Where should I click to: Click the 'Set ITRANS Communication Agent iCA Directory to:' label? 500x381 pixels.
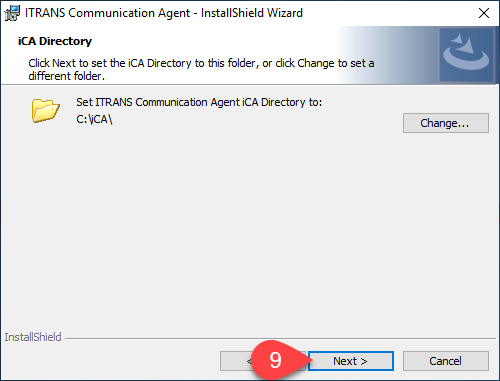[199, 102]
